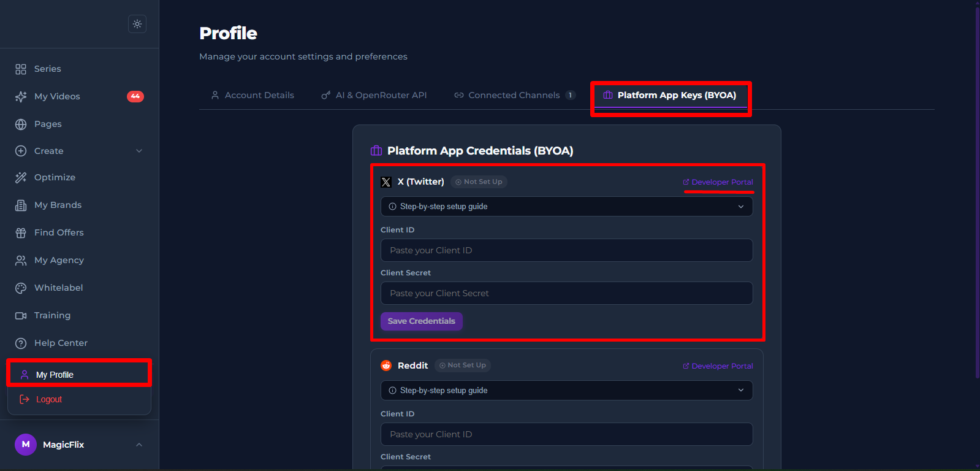Image resolution: width=980 pixels, height=471 pixels.
Task: Click the X (Twitter) Not Set Up status
Action: click(479, 182)
